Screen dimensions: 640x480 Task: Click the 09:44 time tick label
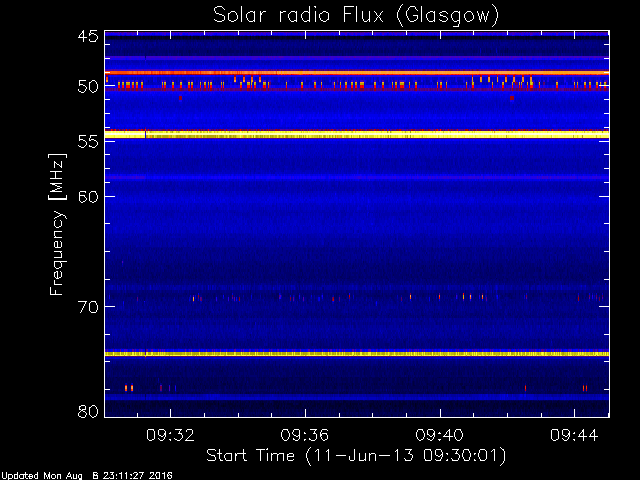[x=574, y=435]
